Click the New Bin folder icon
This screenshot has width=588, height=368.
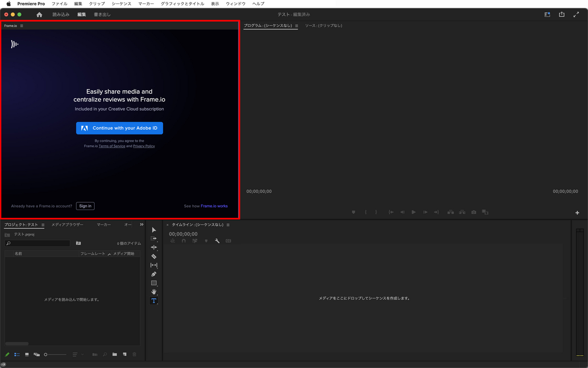[x=115, y=354]
